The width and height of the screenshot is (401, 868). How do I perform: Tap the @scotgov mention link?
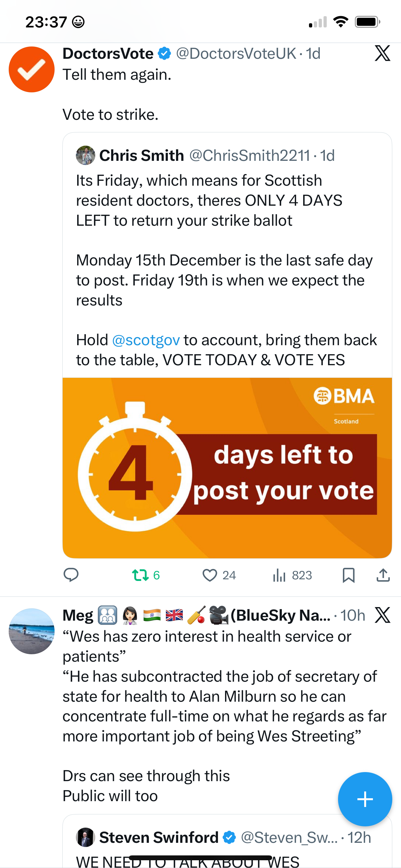tap(146, 340)
